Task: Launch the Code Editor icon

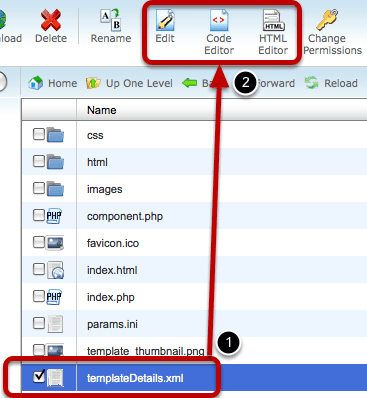Action: point(219,20)
